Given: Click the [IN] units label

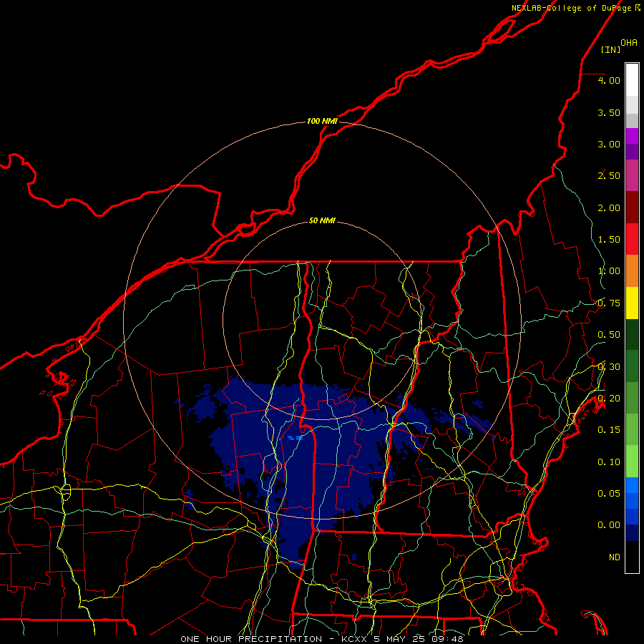Looking at the screenshot, I should point(611,49).
